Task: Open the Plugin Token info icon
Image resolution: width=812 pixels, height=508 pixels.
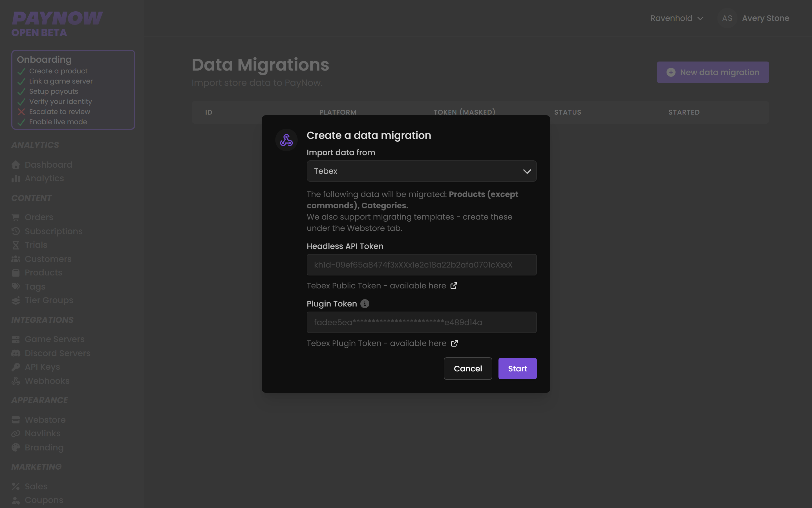Action: pos(365,303)
